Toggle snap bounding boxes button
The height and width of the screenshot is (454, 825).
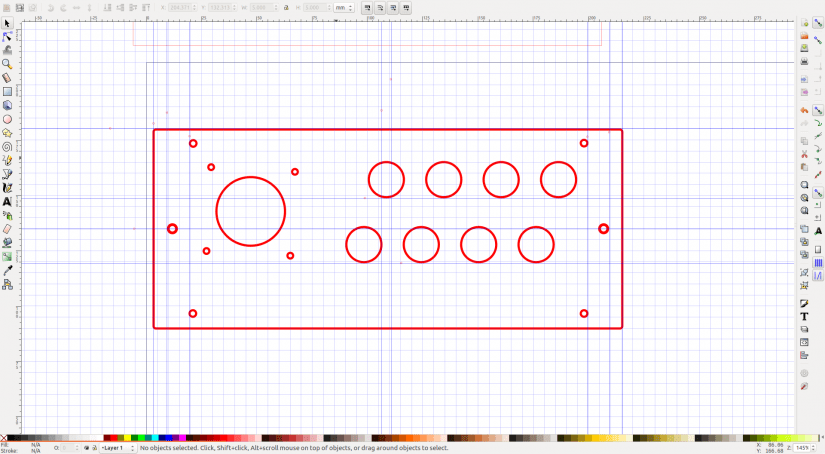818,40
